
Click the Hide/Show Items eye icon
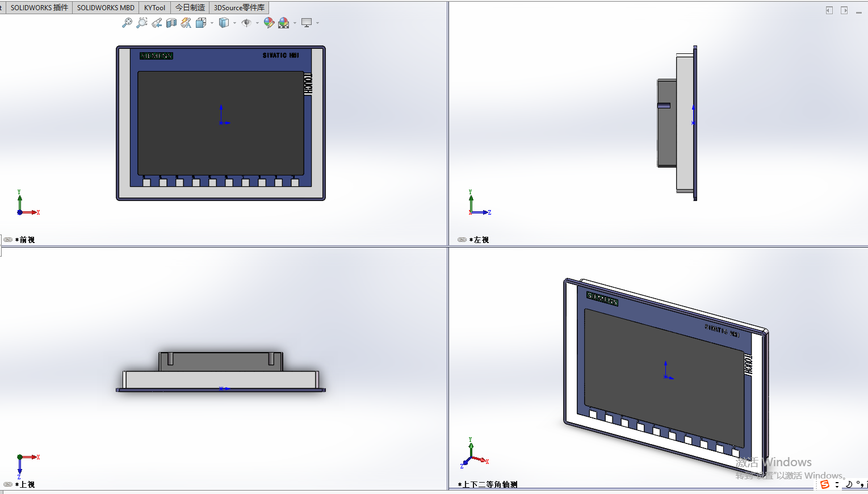(x=246, y=23)
